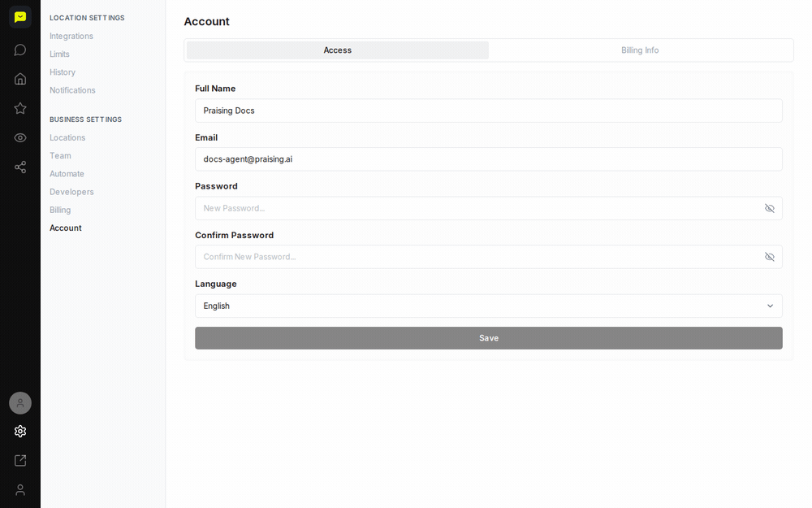The image size is (812, 508).
Task: Open Notifications settings page
Action: pos(72,90)
